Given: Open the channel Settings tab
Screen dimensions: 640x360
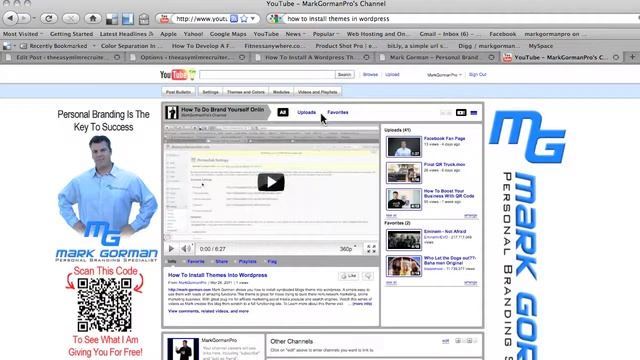Looking at the screenshot, I should click(211, 92).
